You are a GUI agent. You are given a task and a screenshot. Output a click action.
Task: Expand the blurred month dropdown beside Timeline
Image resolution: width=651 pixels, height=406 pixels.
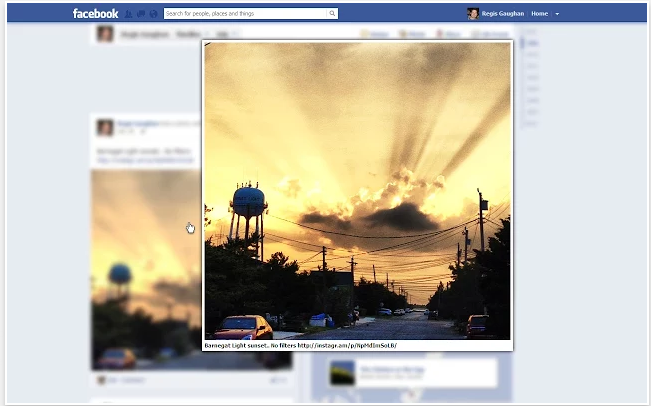click(227, 34)
